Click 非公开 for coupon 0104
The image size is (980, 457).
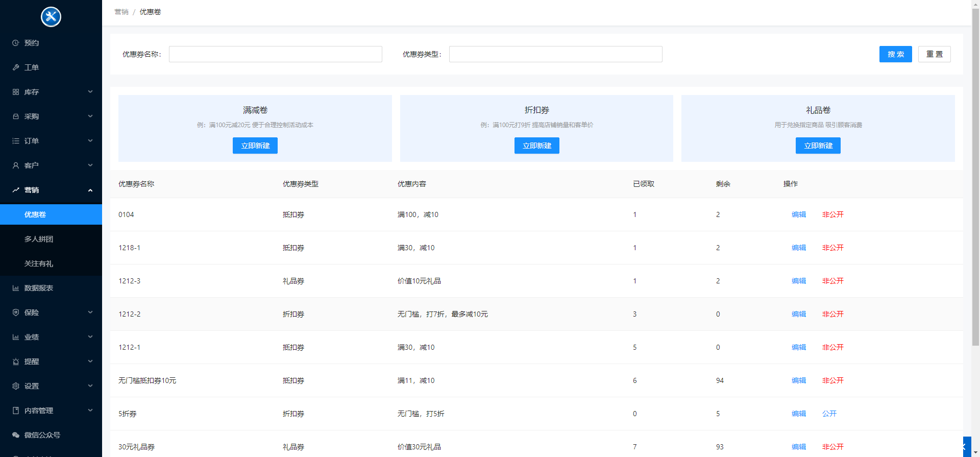click(x=833, y=214)
